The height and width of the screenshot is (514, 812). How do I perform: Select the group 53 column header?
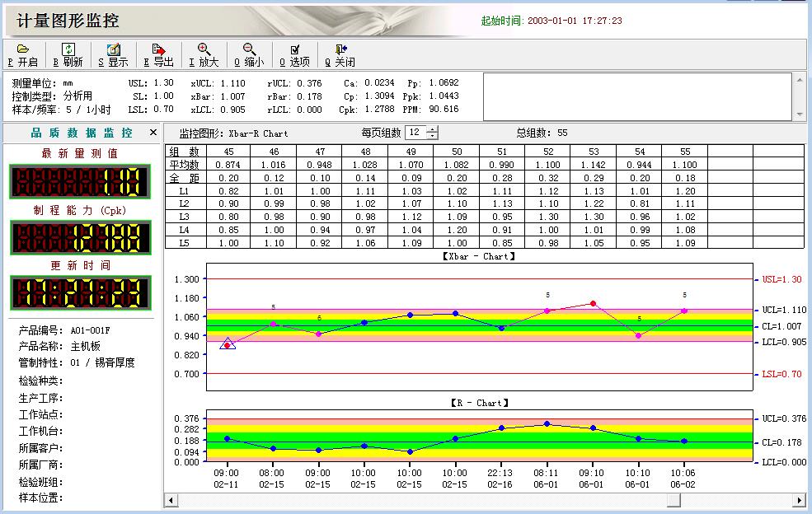tap(593, 152)
